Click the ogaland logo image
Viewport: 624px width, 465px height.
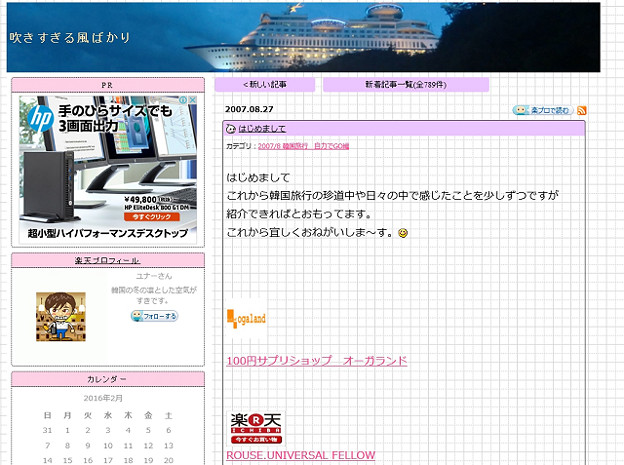tap(246, 318)
